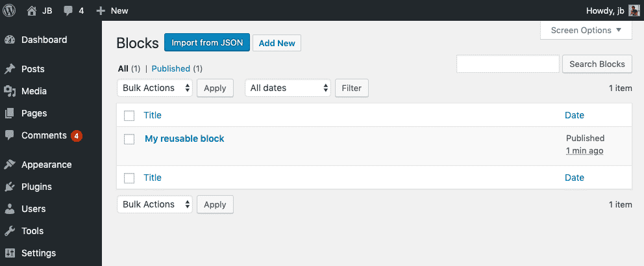Image resolution: width=644 pixels, height=266 pixels.
Task: Open the bottom Bulk Actions dropdown
Action: click(155, 205)
